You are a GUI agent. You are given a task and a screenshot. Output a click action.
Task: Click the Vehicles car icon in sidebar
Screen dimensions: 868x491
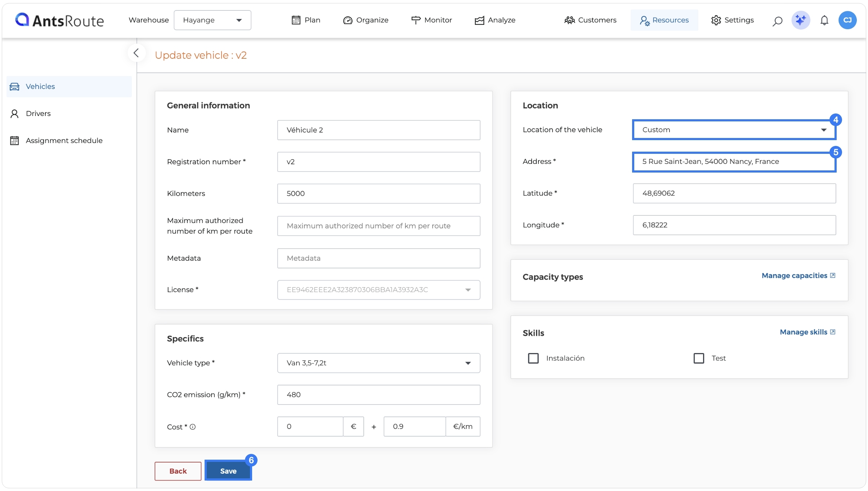tap(14, 86)
